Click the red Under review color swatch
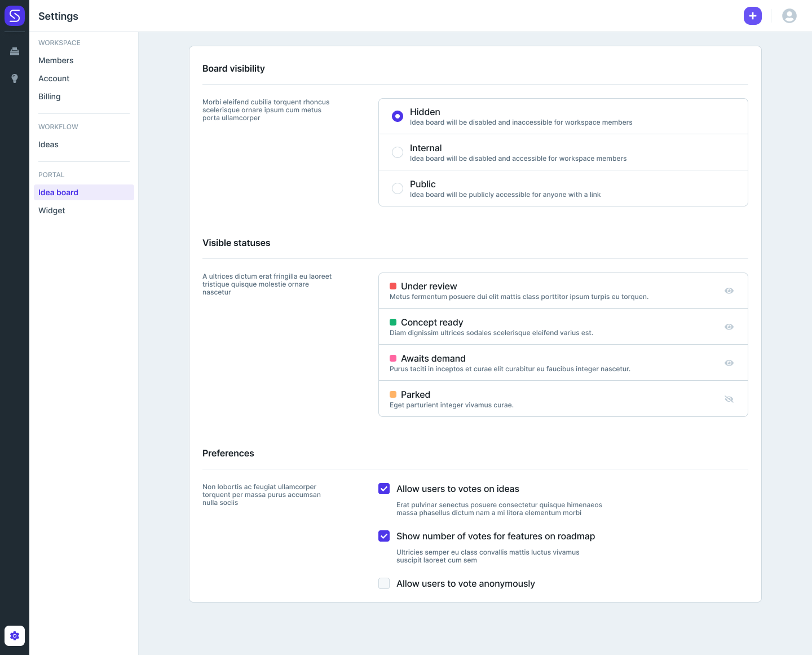The height and width of the screenshot is (655, 812). point(393,286)
